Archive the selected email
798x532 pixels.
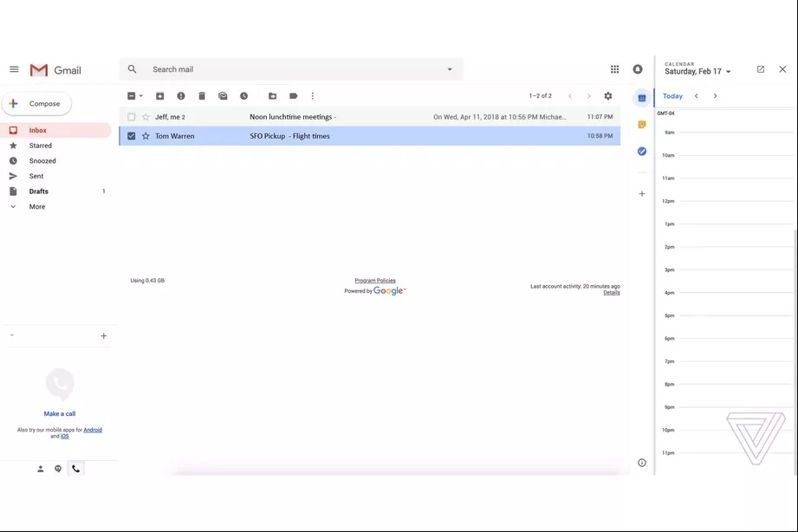(159, 96)
